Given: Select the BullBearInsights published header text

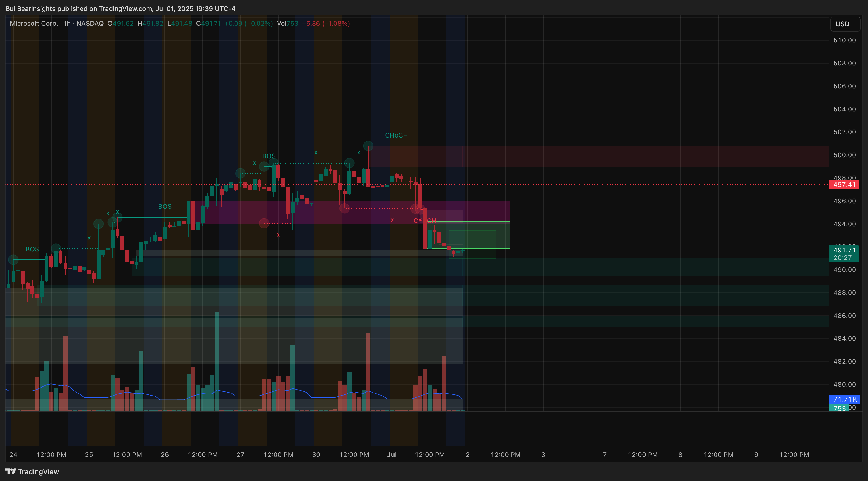Looking at the screenshot, I should (x=120, y=9).
